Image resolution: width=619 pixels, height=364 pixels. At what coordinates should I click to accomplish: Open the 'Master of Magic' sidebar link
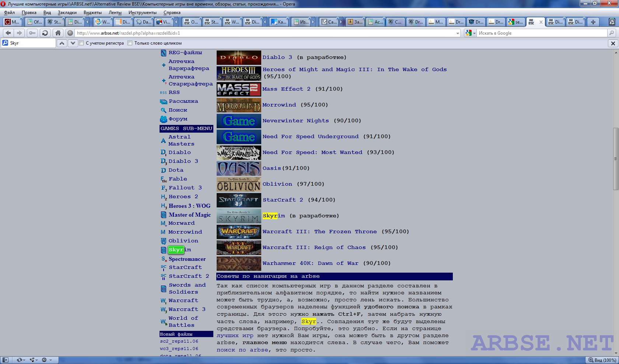(x=190, y=215)
